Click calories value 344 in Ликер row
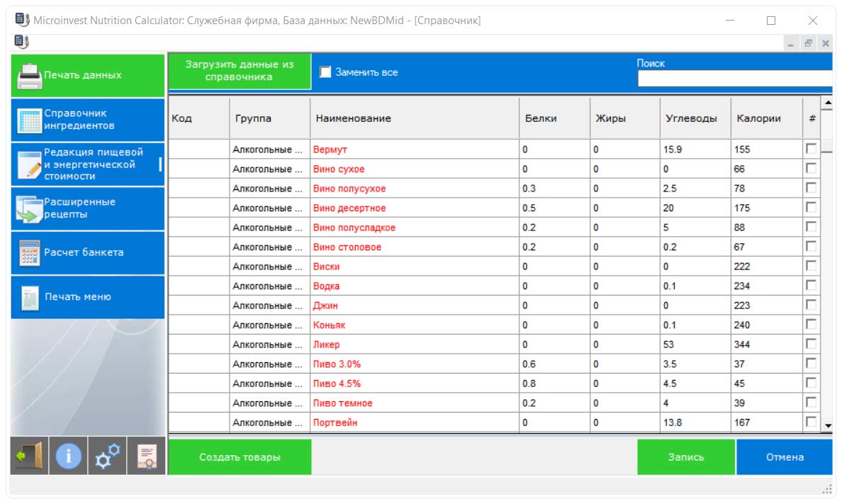 [742, 345]
